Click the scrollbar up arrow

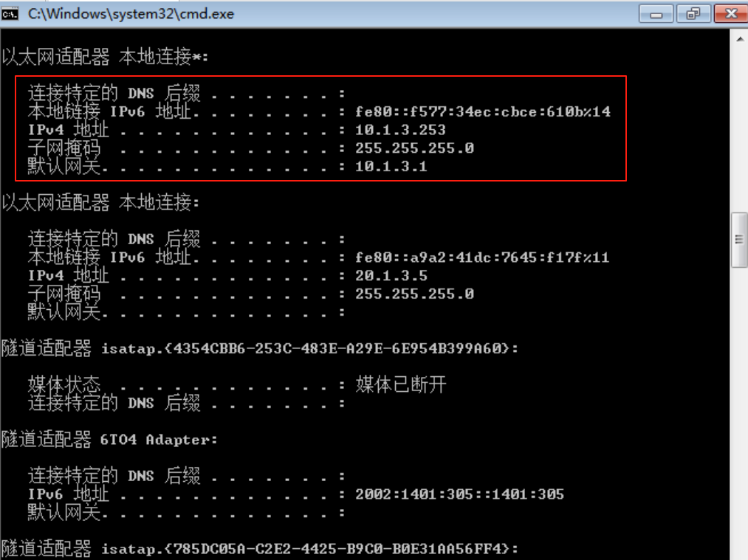pyautogui.click(x=739, y=39)
